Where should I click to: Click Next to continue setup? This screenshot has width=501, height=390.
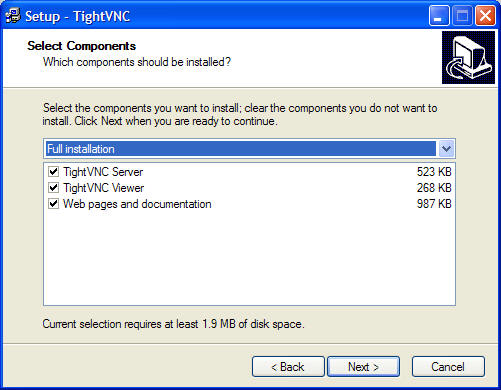(x=363, y=367)
